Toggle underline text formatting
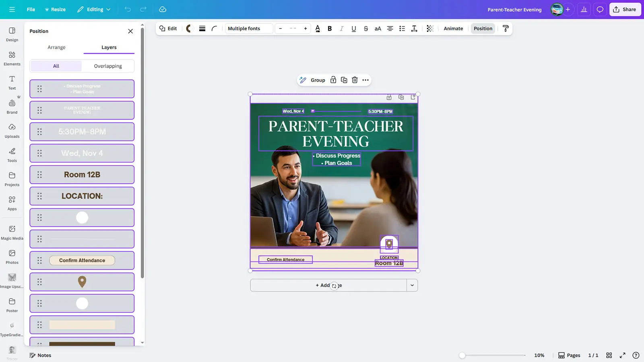This screenshot has height=362, width=644. [x=353, y=29]
